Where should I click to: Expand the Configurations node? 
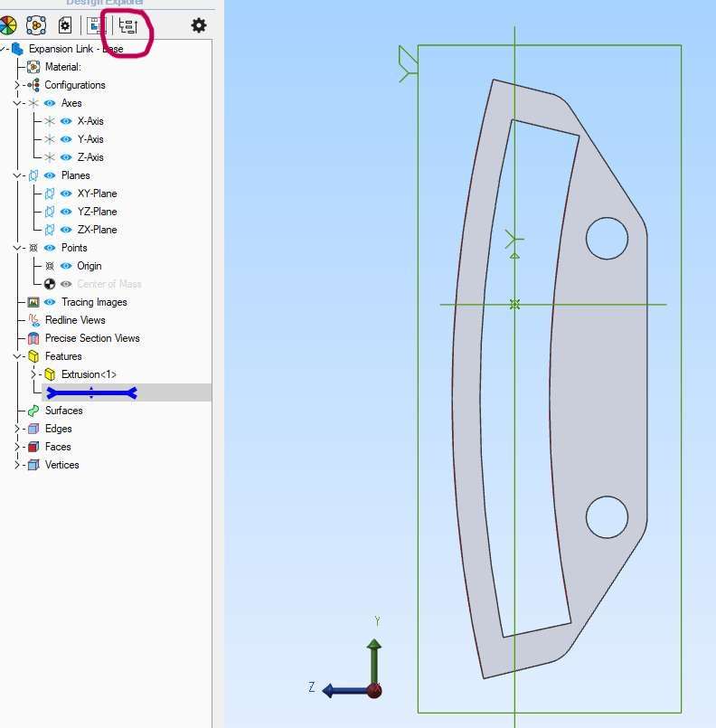pos(17,85)
